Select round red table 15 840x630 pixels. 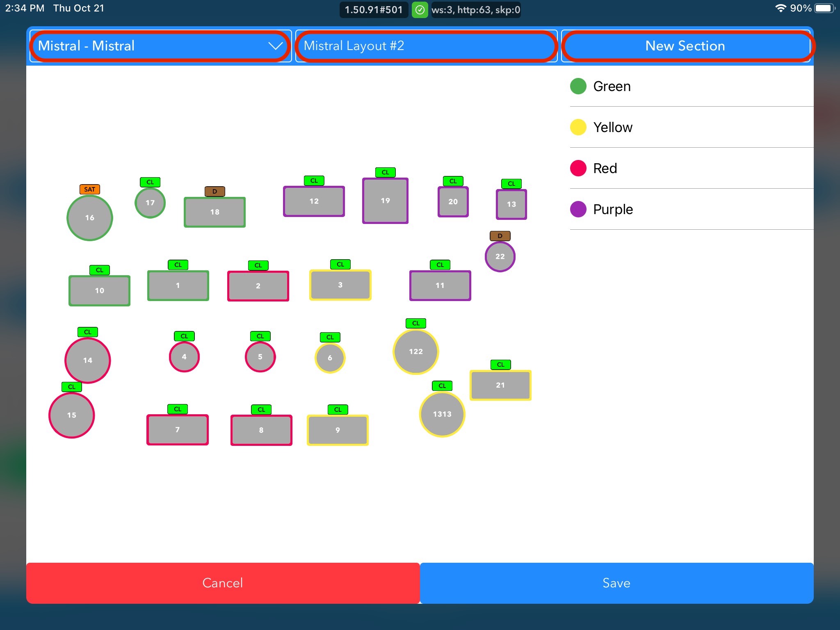click(x=71, y=415)
